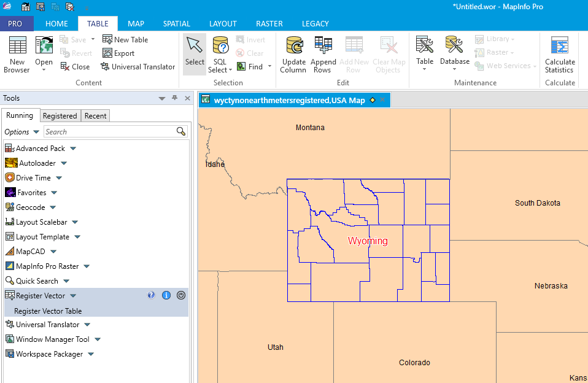The height and width of the screenshot is (383, 588).
Task: Expand the Quick Search tool menu
Action: point(66,281)
